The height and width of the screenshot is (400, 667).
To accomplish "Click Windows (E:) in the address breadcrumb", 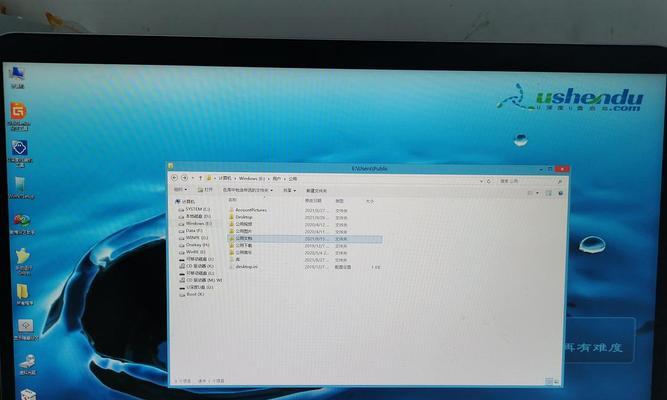I will (x=252, y=178).
